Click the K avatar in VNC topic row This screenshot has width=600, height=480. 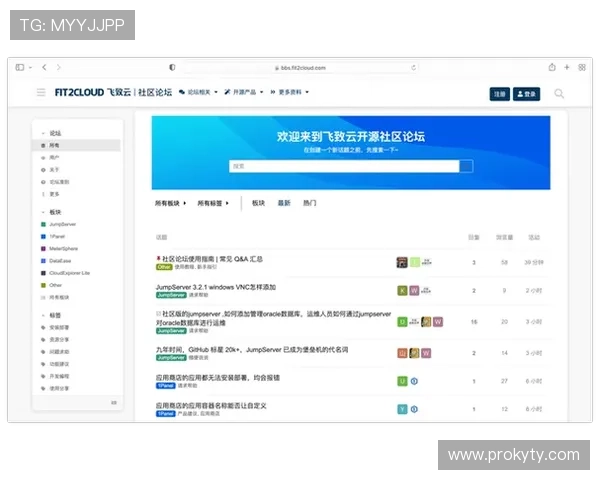pyautogui.click(x=402, y=291)
